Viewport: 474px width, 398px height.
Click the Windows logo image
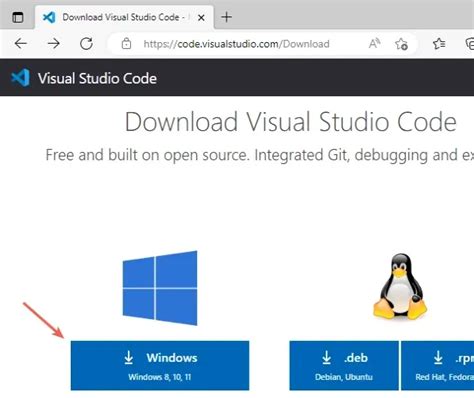(x=160, y=288)
